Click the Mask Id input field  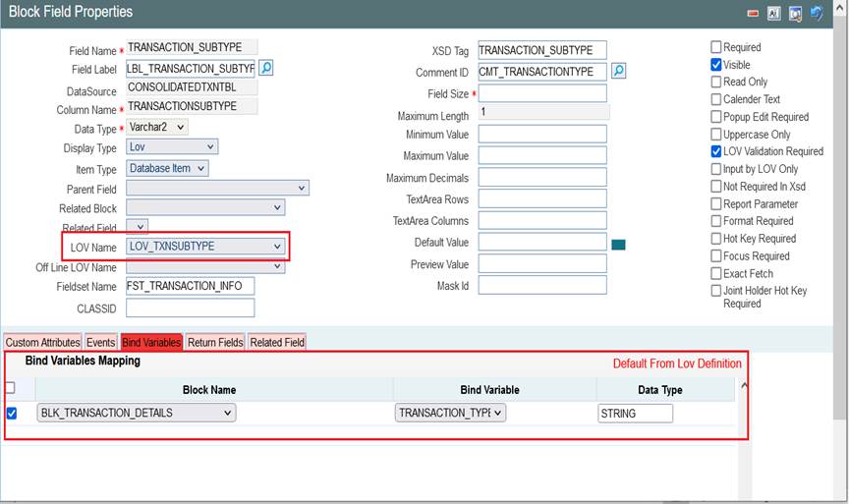[542, 285]
